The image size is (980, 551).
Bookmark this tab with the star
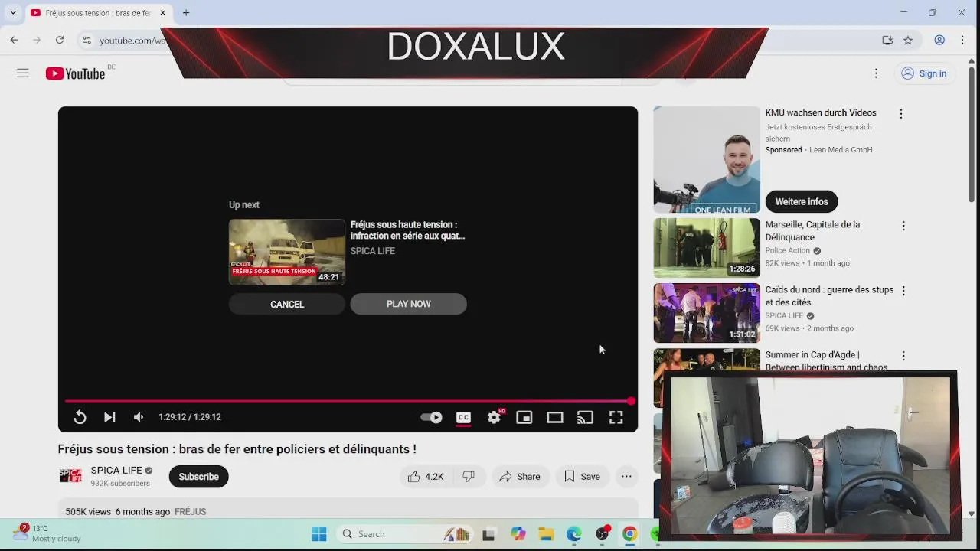click(x=908, y=40)
